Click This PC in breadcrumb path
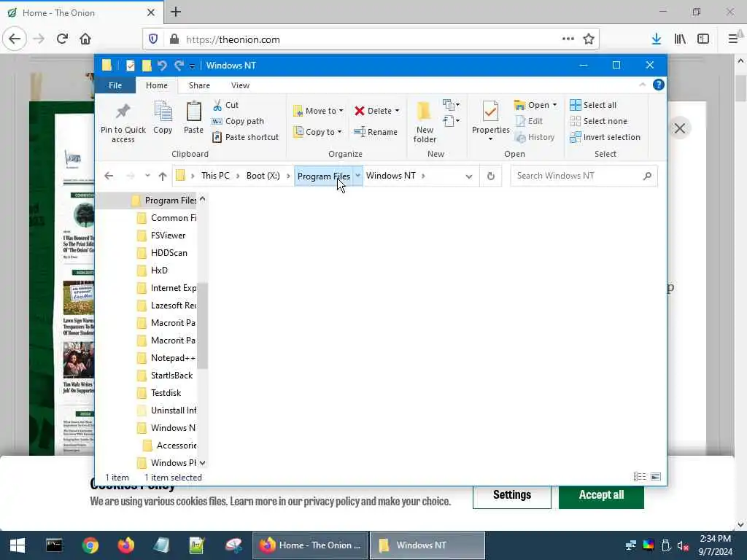747x560 pixels. coord(215,176)
